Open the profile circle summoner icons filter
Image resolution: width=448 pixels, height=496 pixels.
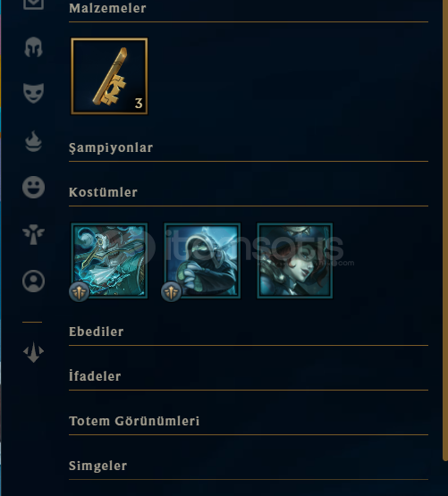[x=33, y=281]
